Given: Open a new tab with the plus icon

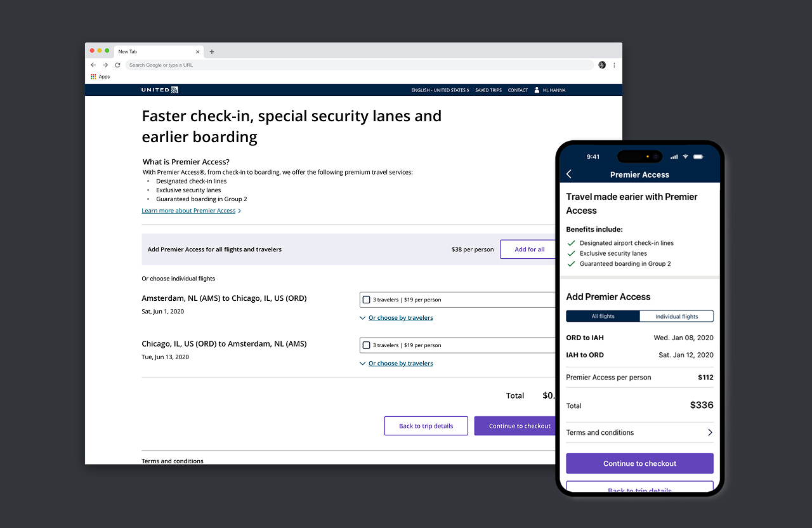Looking at the screenshot, I should point(212,52).
